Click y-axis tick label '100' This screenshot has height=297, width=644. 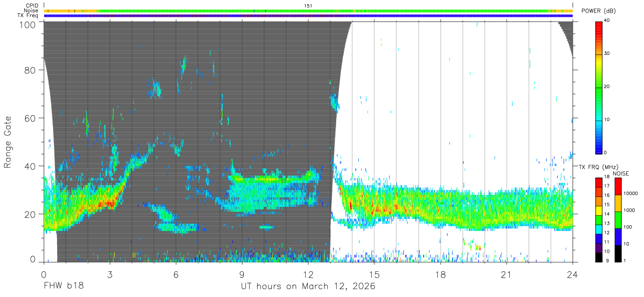(27, 24)
